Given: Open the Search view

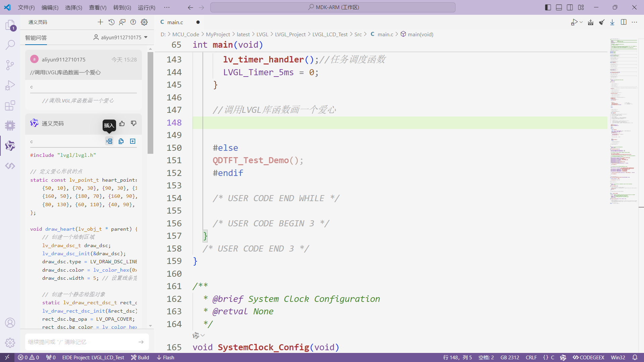Looking at the screenshot, I should (10, 45).
